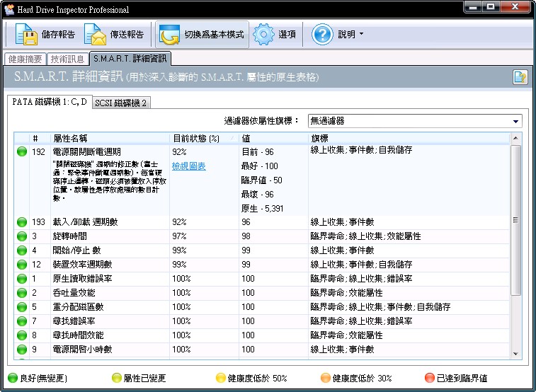
Task: Click green status icon for 尋找時間效能 row
Action: coord(22,335)
